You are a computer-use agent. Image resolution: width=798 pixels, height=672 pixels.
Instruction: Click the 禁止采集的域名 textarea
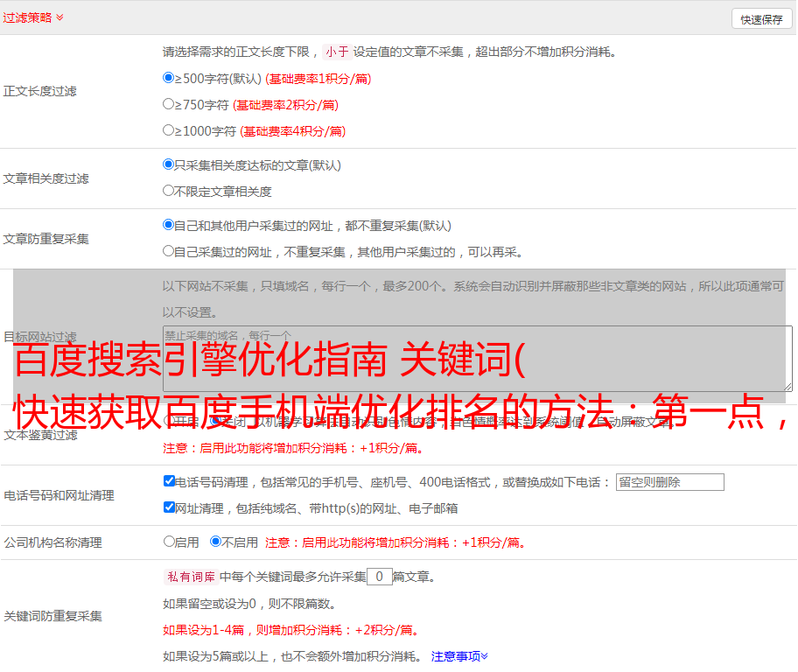point(478,359)
